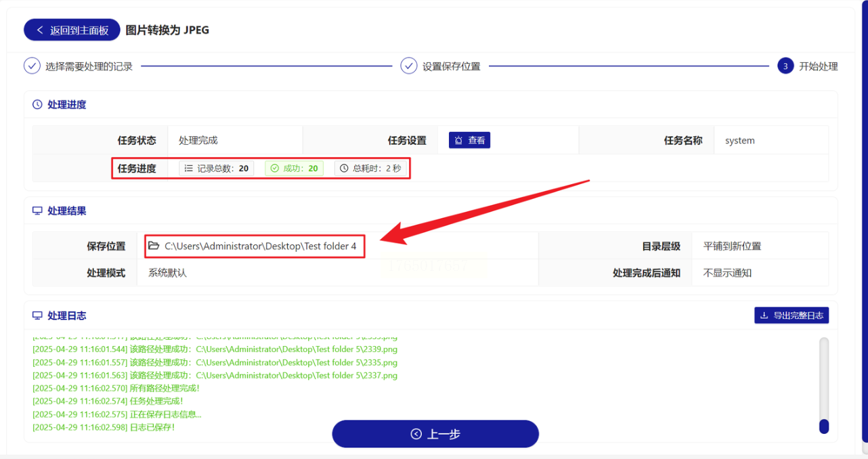Click the monitor icon next to 处理结果
868x459 pixels.
(x=37, y=211)
